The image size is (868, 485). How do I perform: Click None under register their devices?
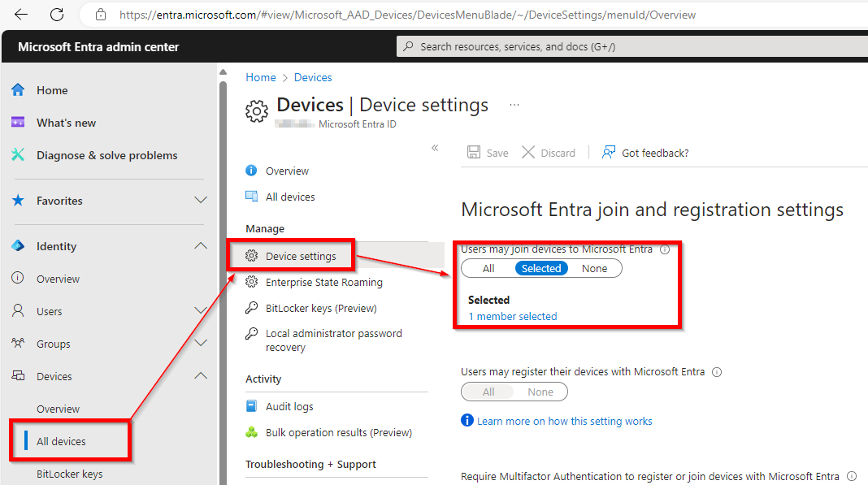(540, 392)
